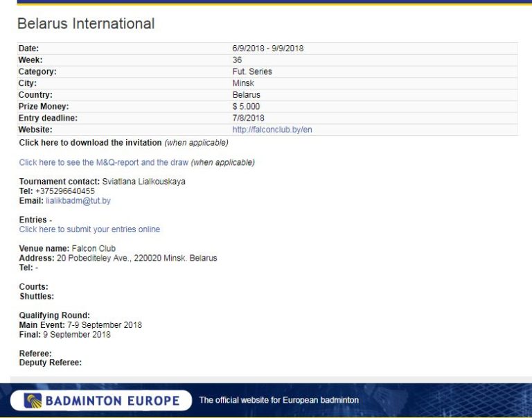
Task: Click the Courts: label
Action: click(x=33, y=286)
